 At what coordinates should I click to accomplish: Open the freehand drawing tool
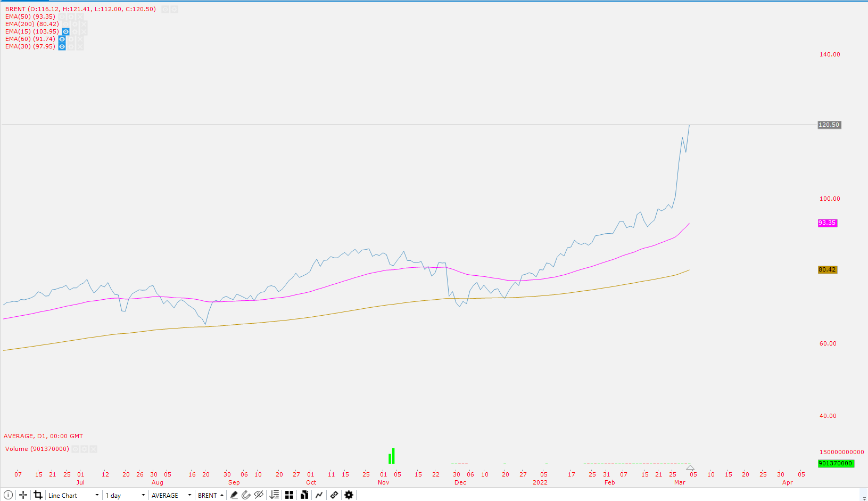[246, 495]
